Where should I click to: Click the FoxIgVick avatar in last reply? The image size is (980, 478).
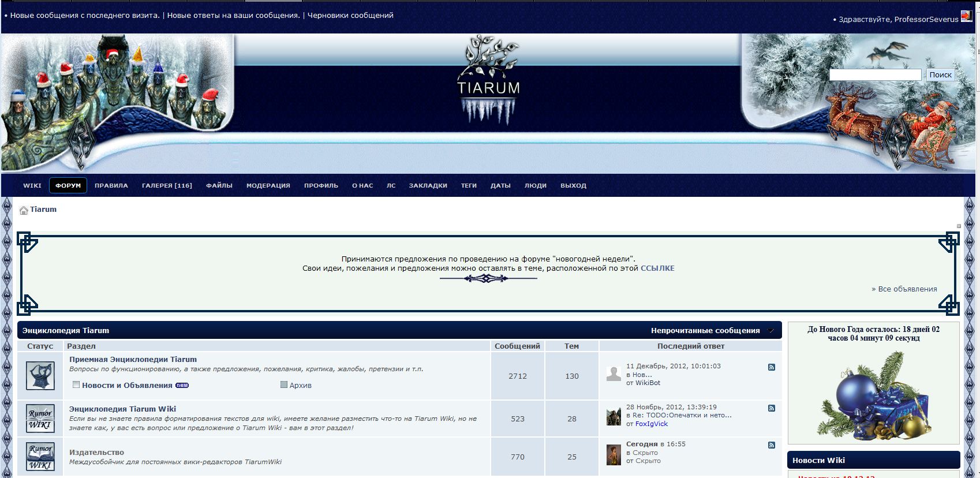(614, 416)
